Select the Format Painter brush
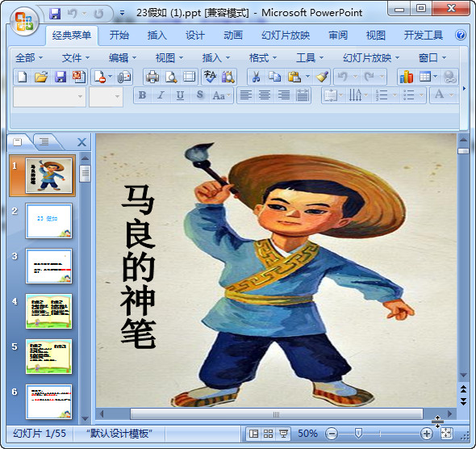Image resolution: width=476 pixels, height=449 pixels. pyautogui.click(x=322, y=77)
